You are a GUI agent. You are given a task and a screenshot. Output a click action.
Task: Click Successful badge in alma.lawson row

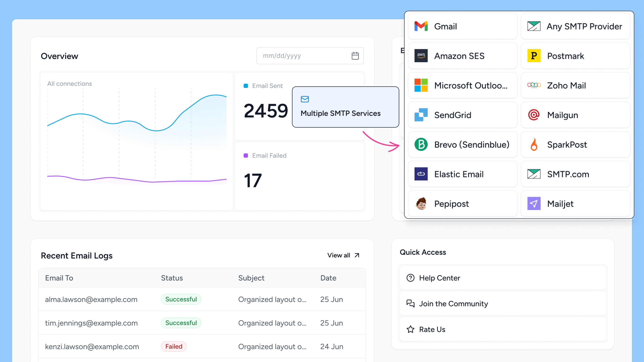(x=181, y=299)
